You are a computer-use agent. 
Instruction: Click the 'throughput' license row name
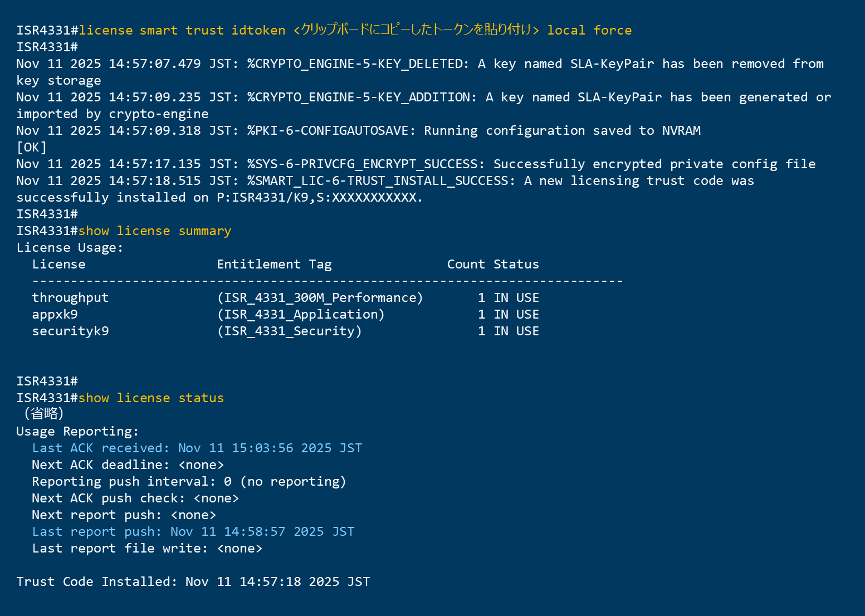pos(70,298)
